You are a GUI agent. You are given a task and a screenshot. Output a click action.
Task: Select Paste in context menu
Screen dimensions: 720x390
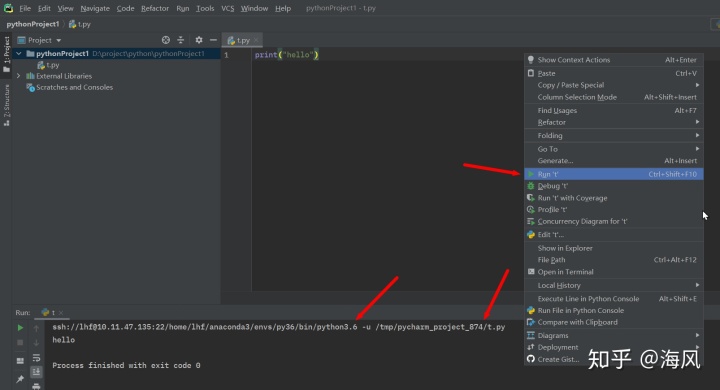[613, 73]
